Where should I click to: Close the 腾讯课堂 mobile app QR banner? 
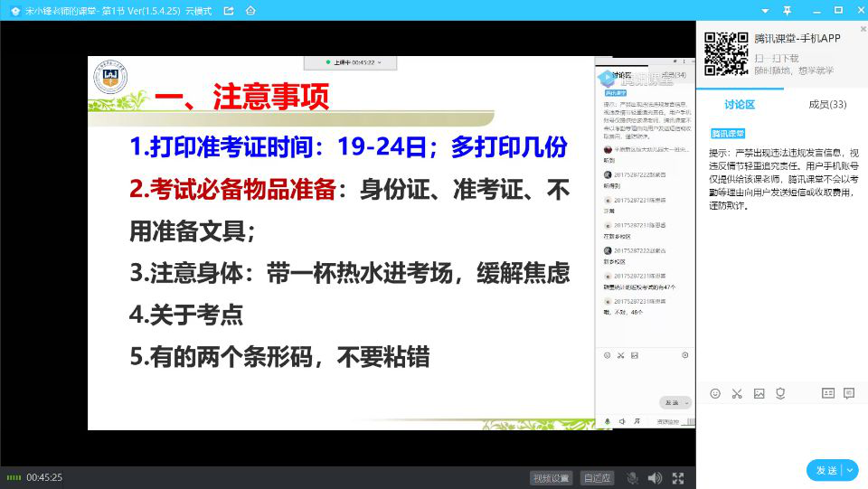[x=863, y=29]
